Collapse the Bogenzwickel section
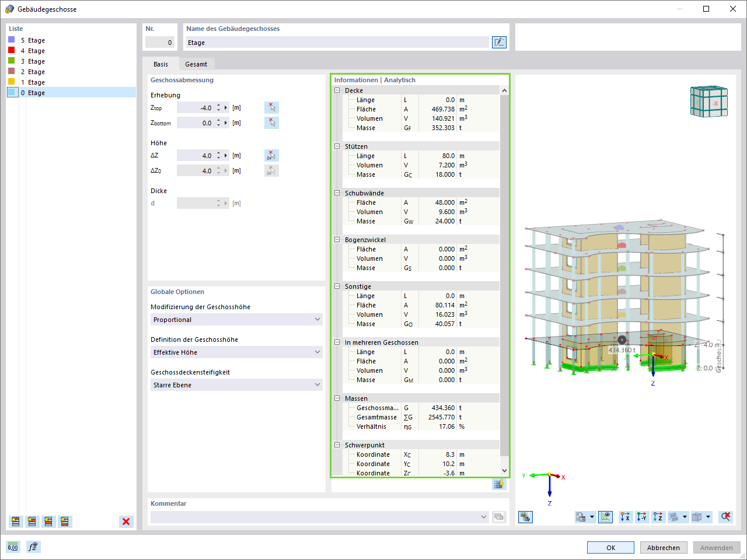Image resolution: width=747 pixels, height=560 pixels. 337,240
